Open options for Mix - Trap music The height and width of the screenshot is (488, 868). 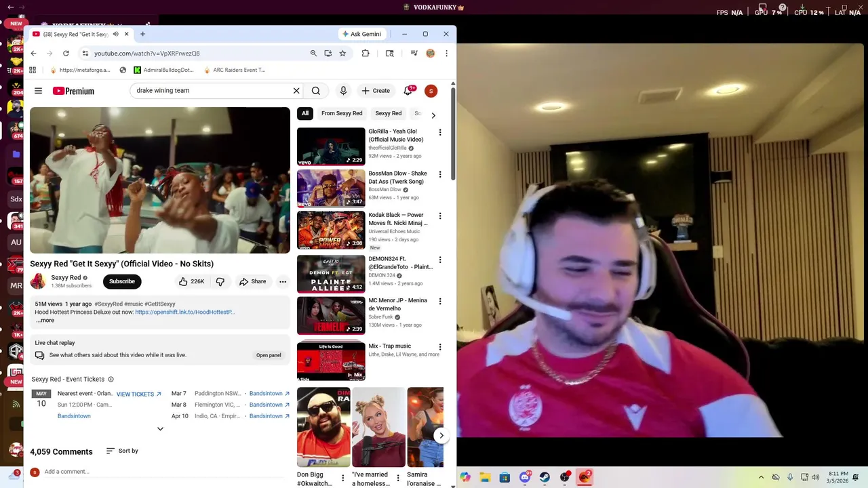pos(440,347)
